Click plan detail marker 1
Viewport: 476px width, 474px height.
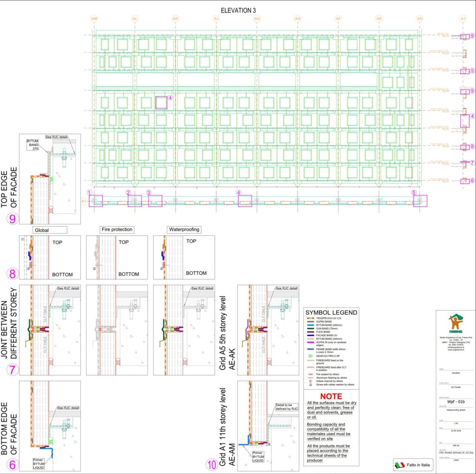coord(89,192)
